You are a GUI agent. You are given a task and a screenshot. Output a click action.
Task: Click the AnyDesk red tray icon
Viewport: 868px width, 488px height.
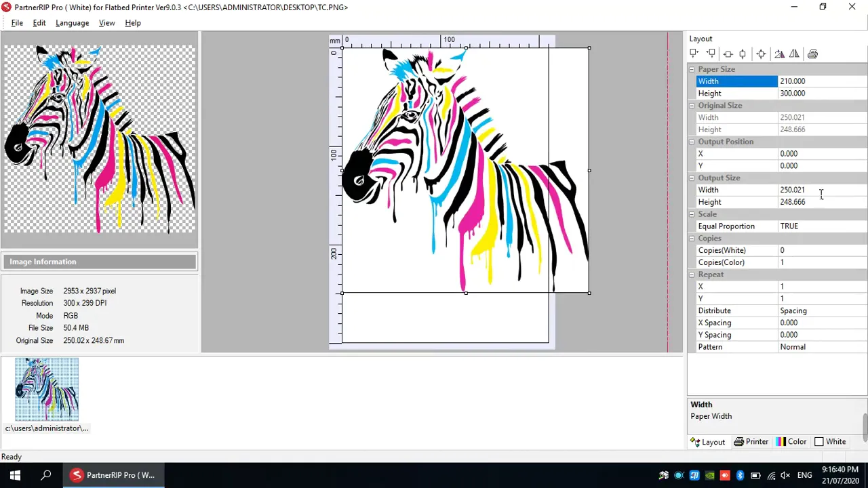pyautogui.click(x=725, y=475)
